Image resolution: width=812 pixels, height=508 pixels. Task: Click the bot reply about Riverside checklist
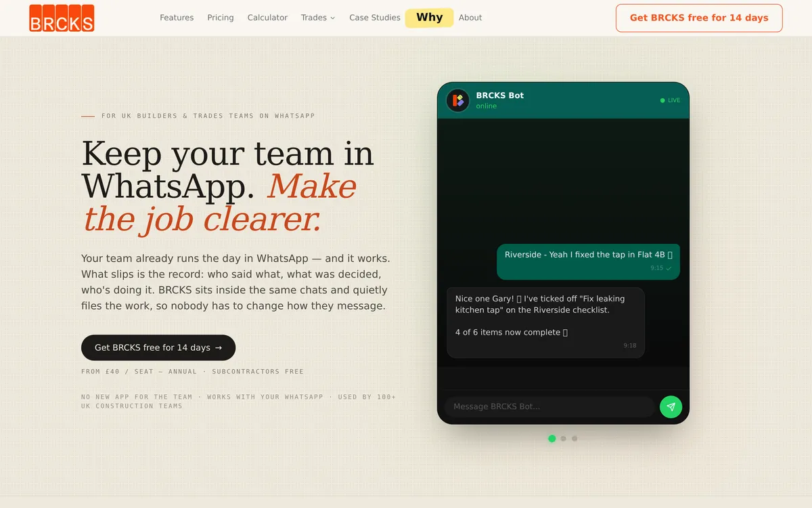(545, 322)
